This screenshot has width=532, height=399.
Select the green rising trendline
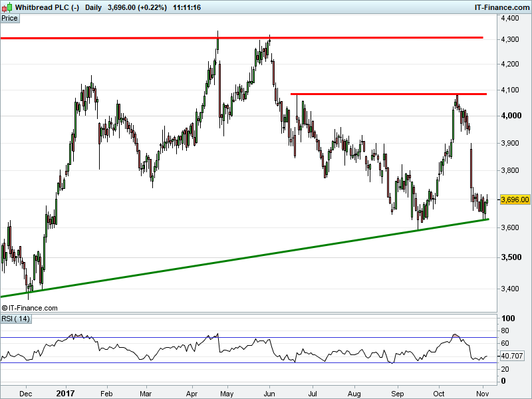pos(244,258)
